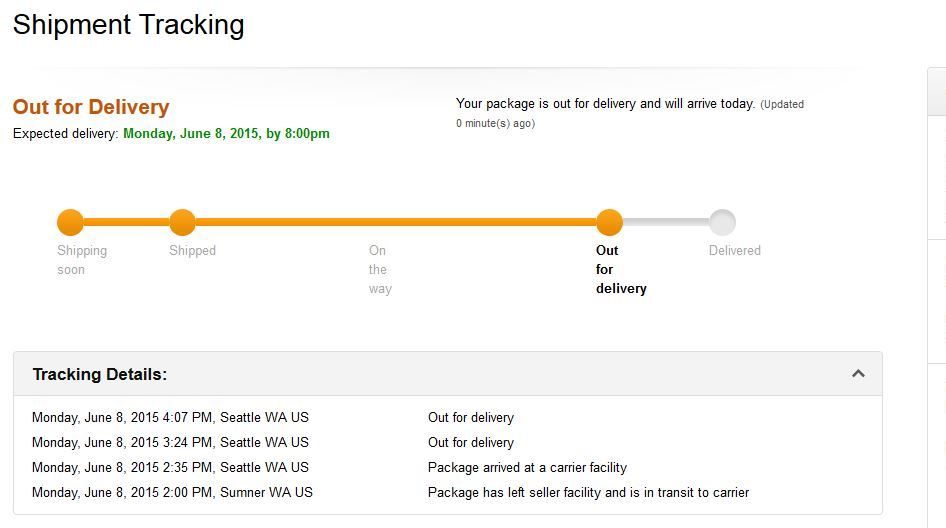Collapse the Tracking Details panel chevron
946x528 pixels.
(858, 374)
